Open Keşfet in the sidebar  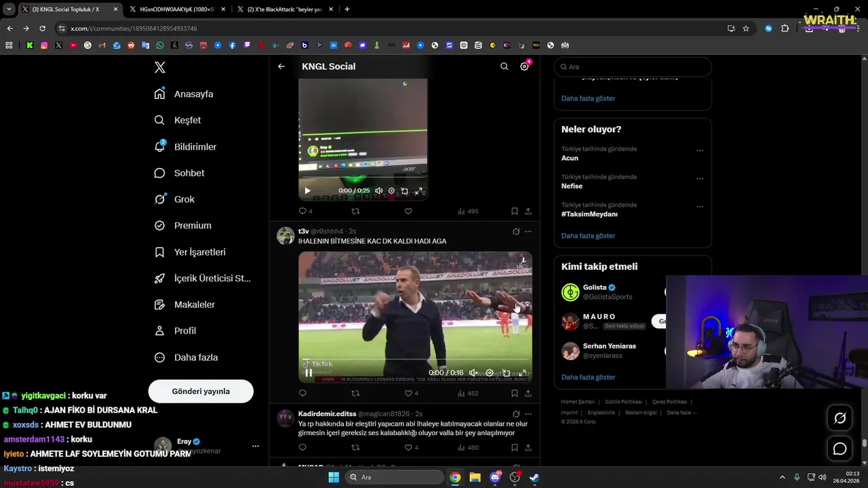pyautogui.click(x=178, y=120)
